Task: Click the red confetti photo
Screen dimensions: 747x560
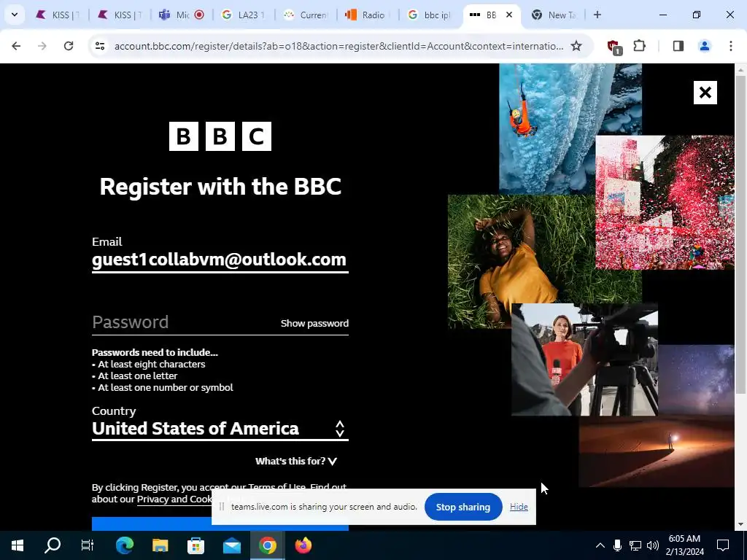Action: (x=665, y=203)
